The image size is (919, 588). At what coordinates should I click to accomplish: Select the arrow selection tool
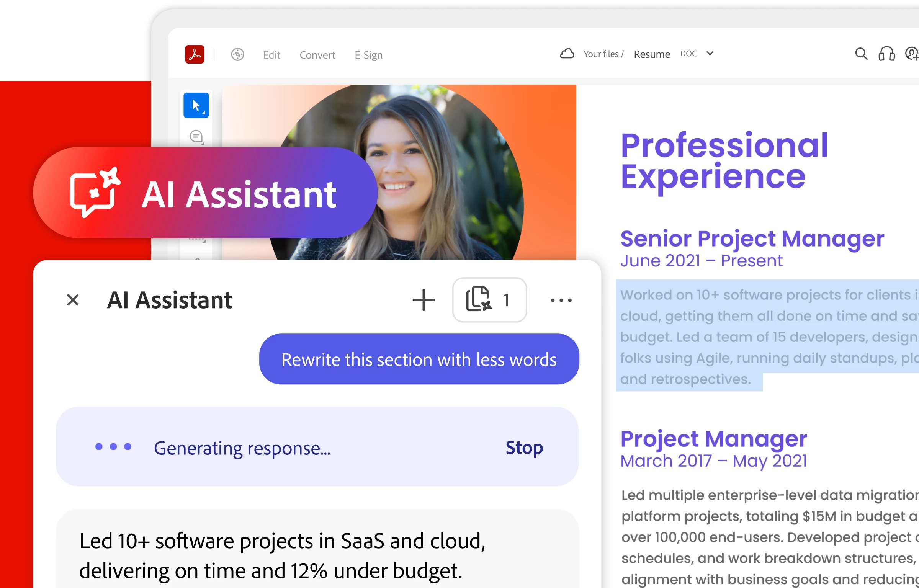196,105
